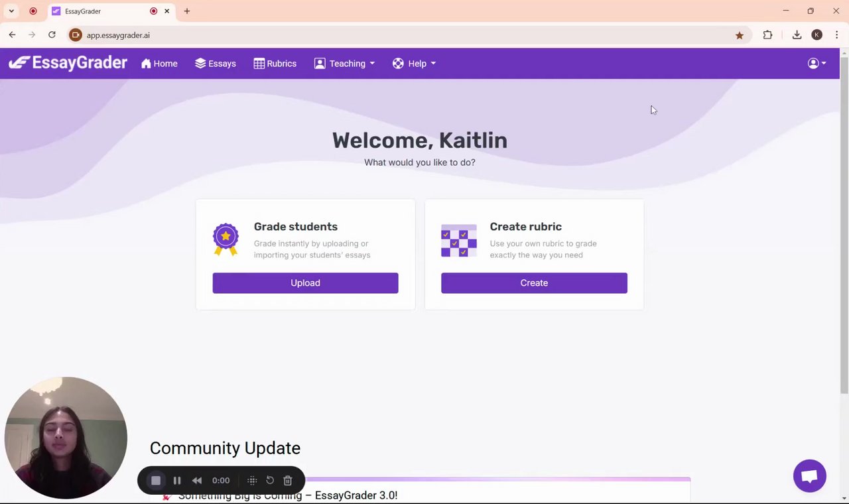This screenshot has width=849, height=504.
Task: Click the Rubrics table icon
Action: 259,64
